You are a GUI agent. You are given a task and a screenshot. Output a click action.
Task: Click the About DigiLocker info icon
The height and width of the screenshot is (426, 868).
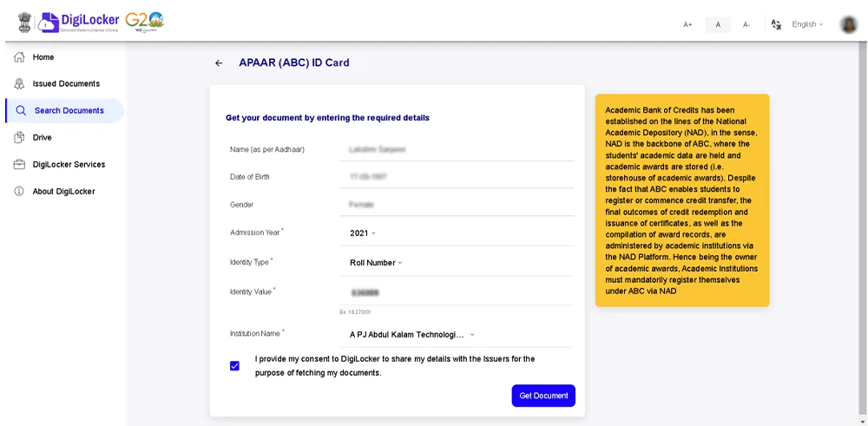tap(19, 192)
